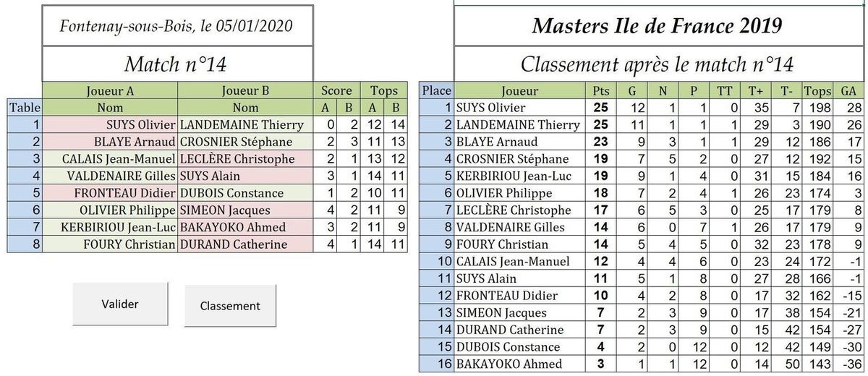Click the Pts column header
The image size is (868, 376).
599,91
